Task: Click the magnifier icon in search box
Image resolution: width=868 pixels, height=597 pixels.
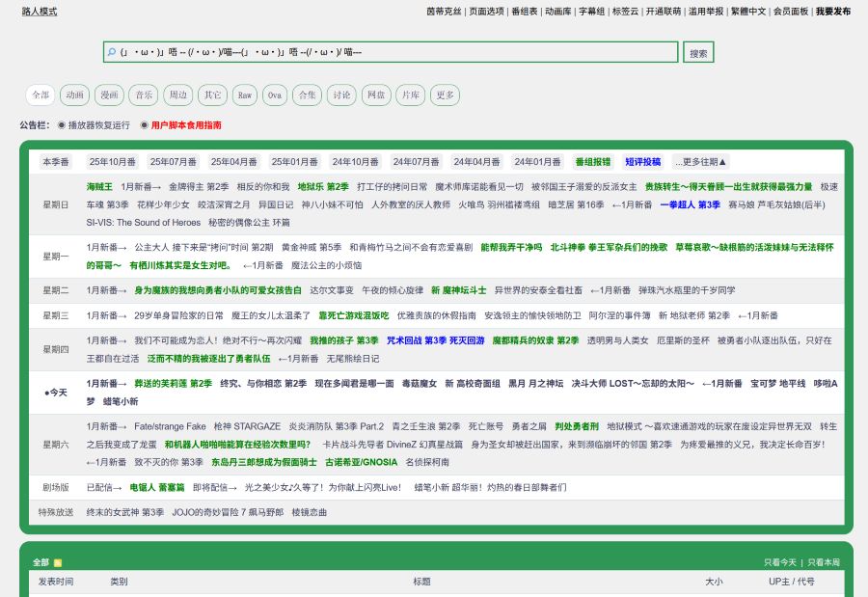Action: tap(112, 52)
